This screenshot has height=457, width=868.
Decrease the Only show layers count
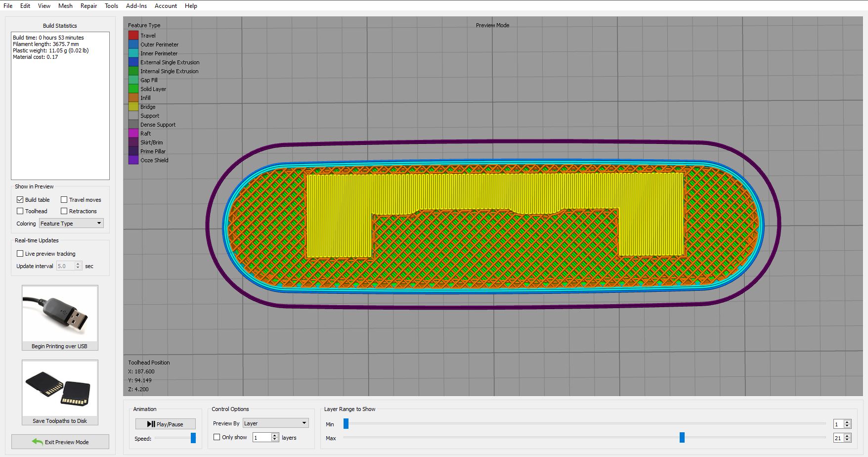[275, 440]
